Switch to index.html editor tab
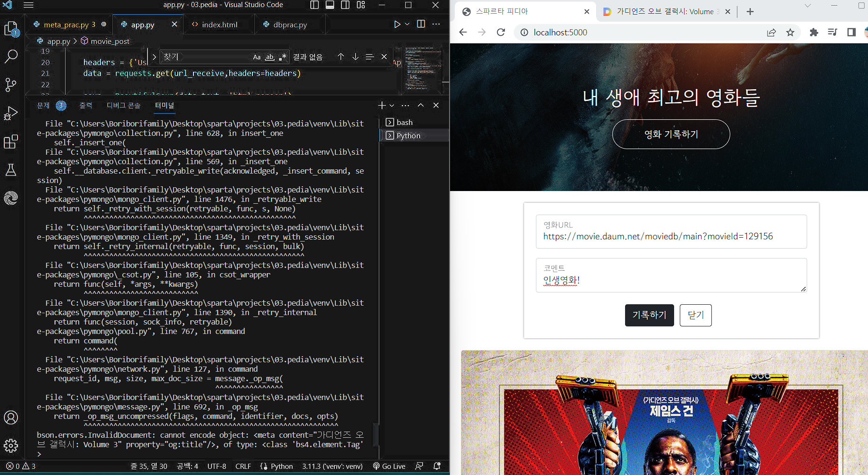This screenshot has height=475, width=868. pyautogui.click(x=219, y=25)
